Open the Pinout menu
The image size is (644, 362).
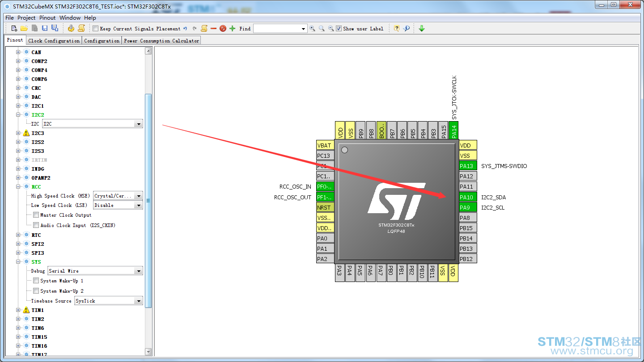click(47, 18)
